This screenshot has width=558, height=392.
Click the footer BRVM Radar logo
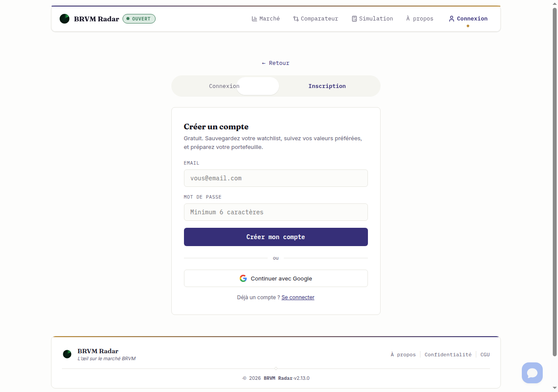[x=67, y=354]
